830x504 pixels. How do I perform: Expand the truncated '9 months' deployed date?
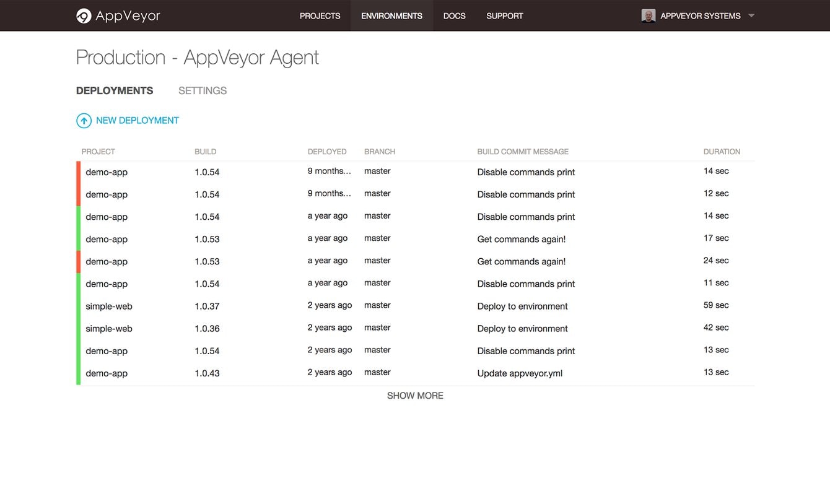coord(329,171)
